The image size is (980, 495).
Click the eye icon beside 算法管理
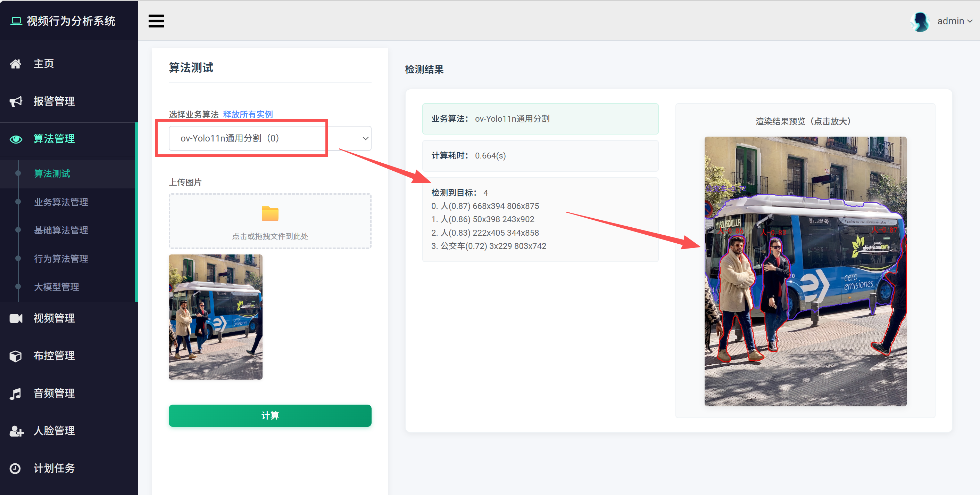pos(16,139)
